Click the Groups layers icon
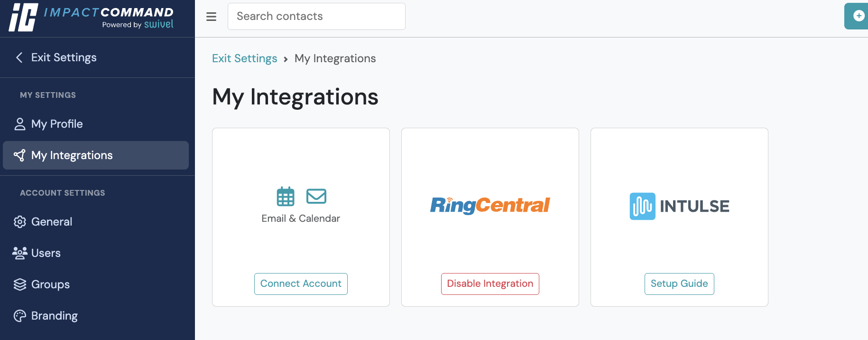Screen dimensions: 868x340 click(19, 284)
